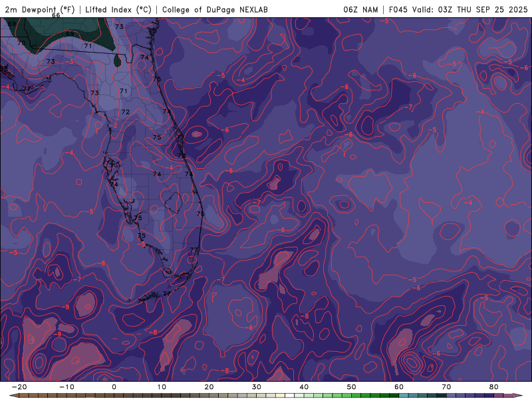Click the right arrow end of colorbar

coord(519,396)
